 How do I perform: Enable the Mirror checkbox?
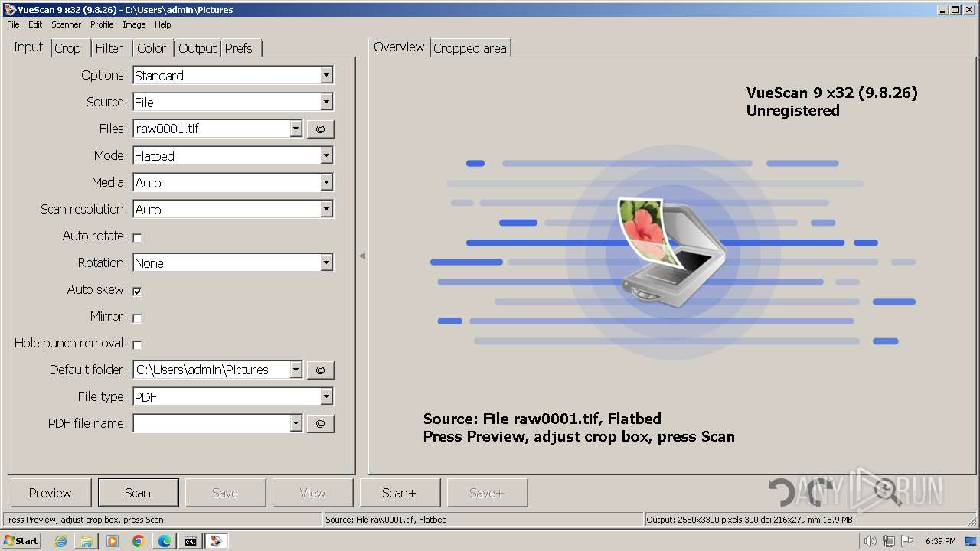click(138, 318)
